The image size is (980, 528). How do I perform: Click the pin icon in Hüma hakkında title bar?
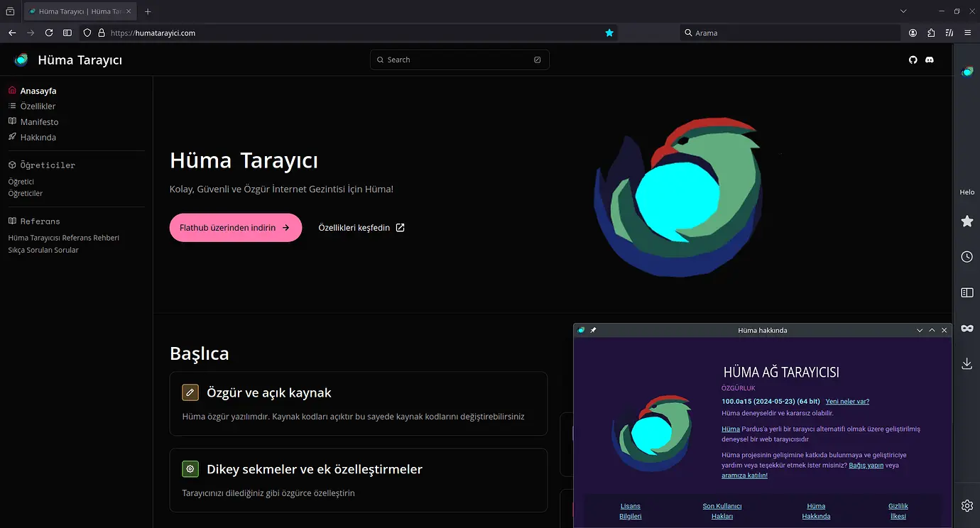[594, 330]
